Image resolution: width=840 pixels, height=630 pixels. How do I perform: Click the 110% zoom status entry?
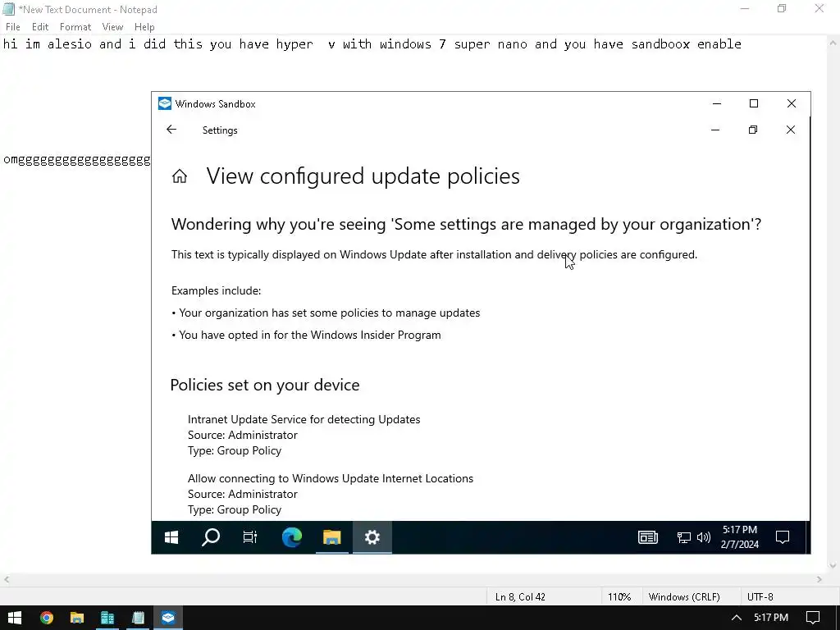tap(619, 597)
